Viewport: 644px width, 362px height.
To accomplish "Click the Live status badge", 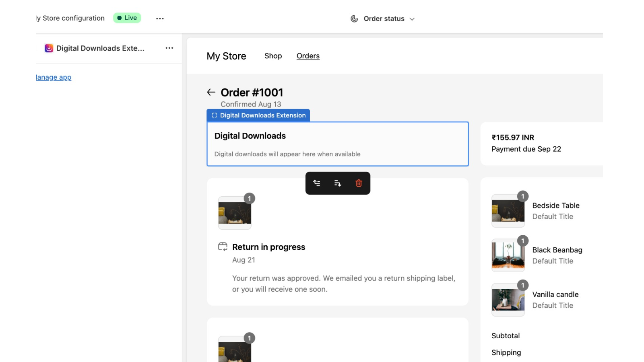I will coord(127,18).
